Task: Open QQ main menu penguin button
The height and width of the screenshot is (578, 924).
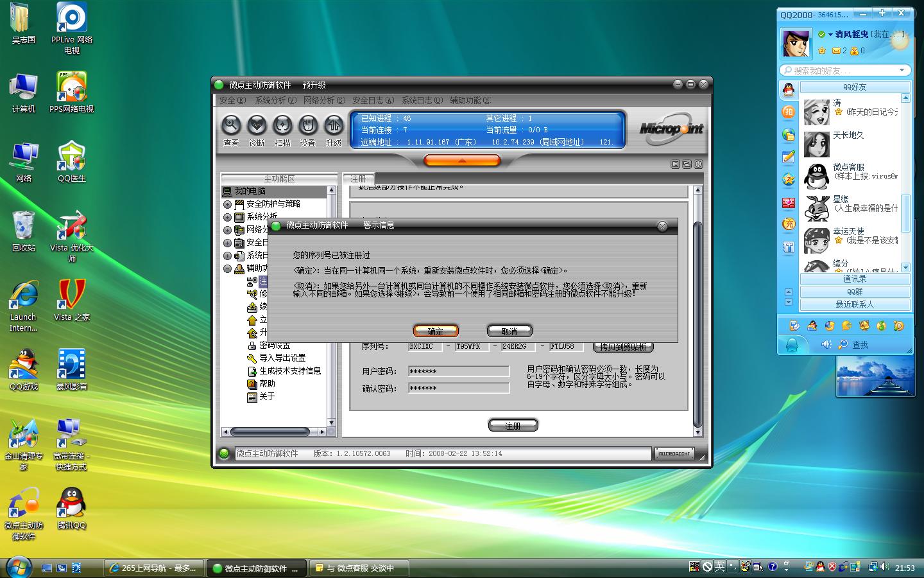Action: [791, 345]
